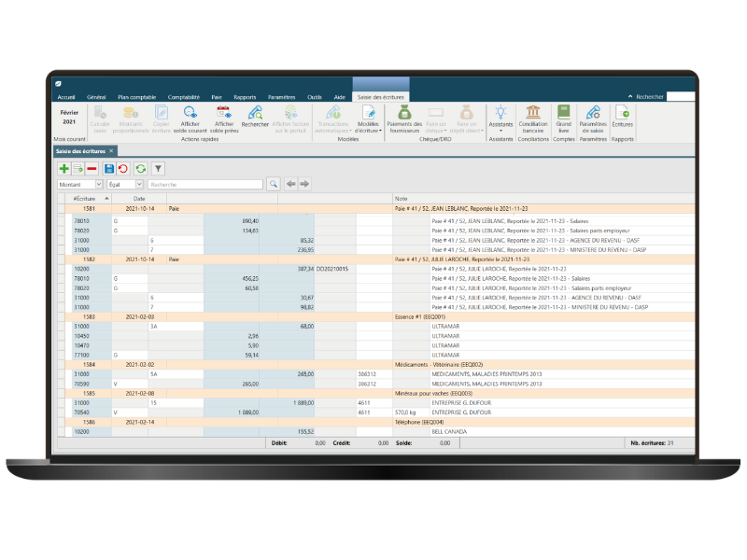Open the Montant search field dropdown
Image resolution: width=747 pixels, height=560 pixels.
pyautogui.click(x=99, y=184)
